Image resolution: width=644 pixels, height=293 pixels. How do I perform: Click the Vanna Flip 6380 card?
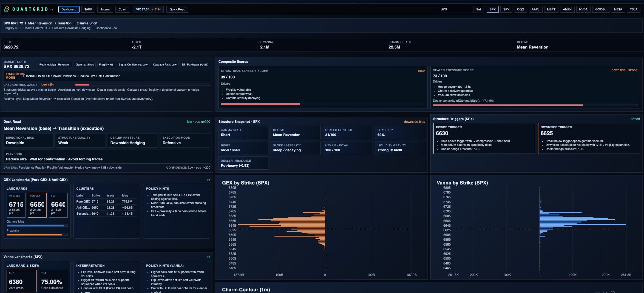(21, 281)
